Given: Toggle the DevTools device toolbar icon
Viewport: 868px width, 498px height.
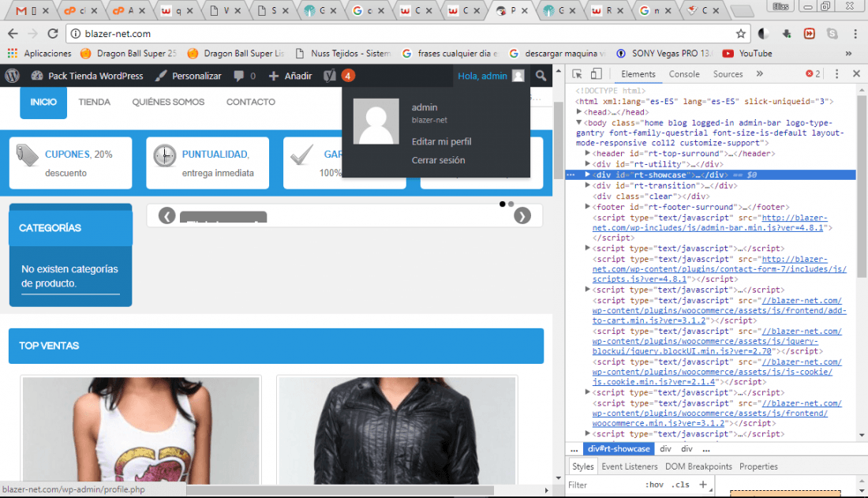Looking at the screenshot, I should (x=597, y=74).
